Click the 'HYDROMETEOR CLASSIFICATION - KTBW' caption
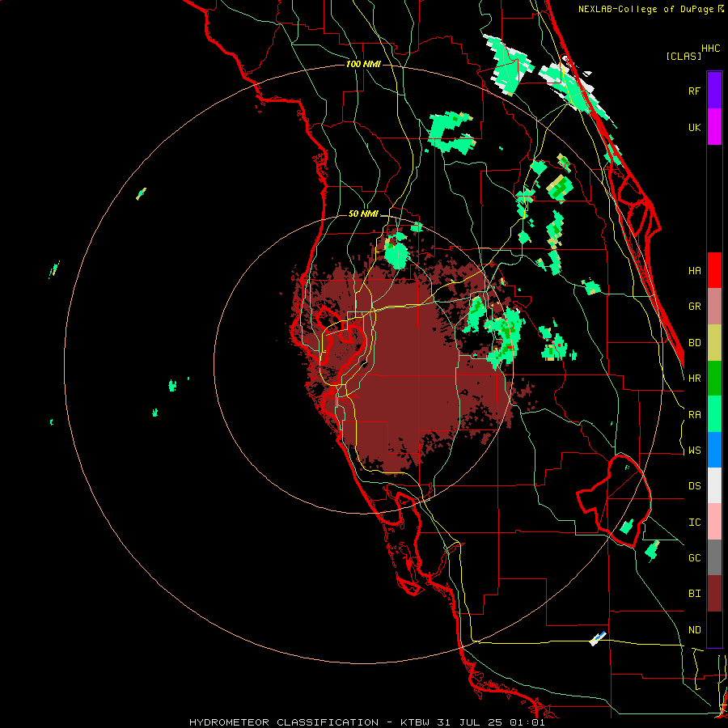Screen dimensions: 728x728 click(x=309, y=722)
